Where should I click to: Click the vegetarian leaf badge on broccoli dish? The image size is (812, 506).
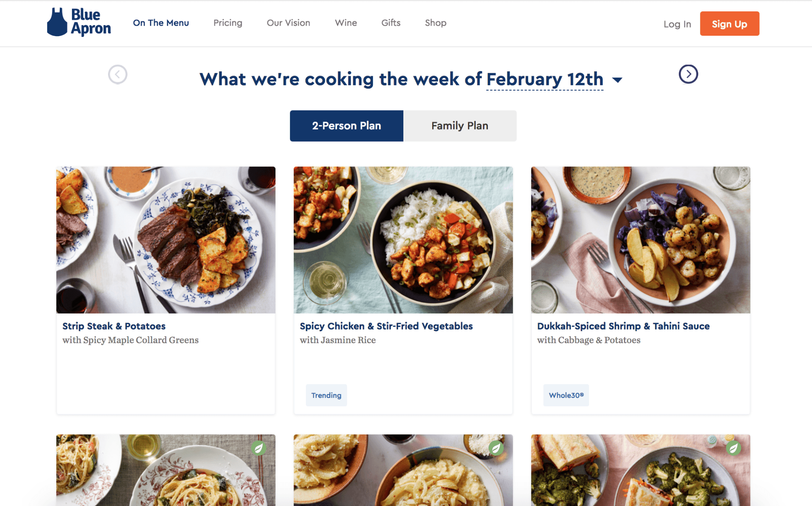tap(733, 448)
